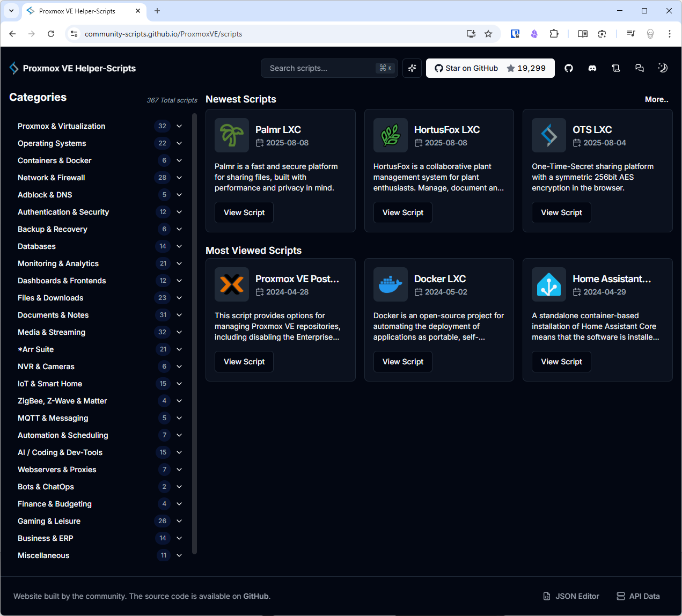
Task: Expand the Network & Firewall category chevron
Action: [179, 178]
